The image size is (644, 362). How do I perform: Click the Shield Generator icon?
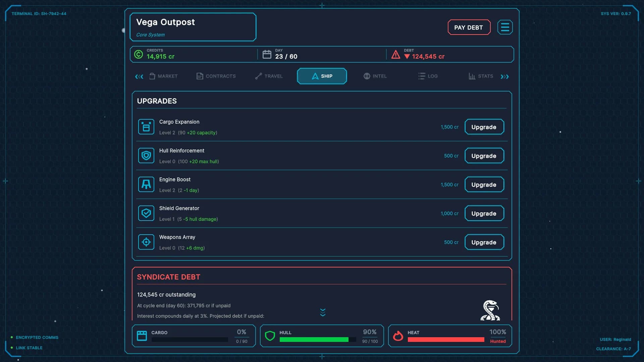pyautogui.click(x=146, y=214)
